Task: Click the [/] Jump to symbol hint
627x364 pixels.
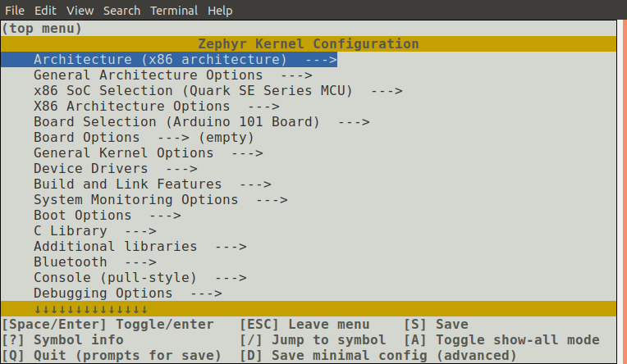Action: (x=313, y=340)
